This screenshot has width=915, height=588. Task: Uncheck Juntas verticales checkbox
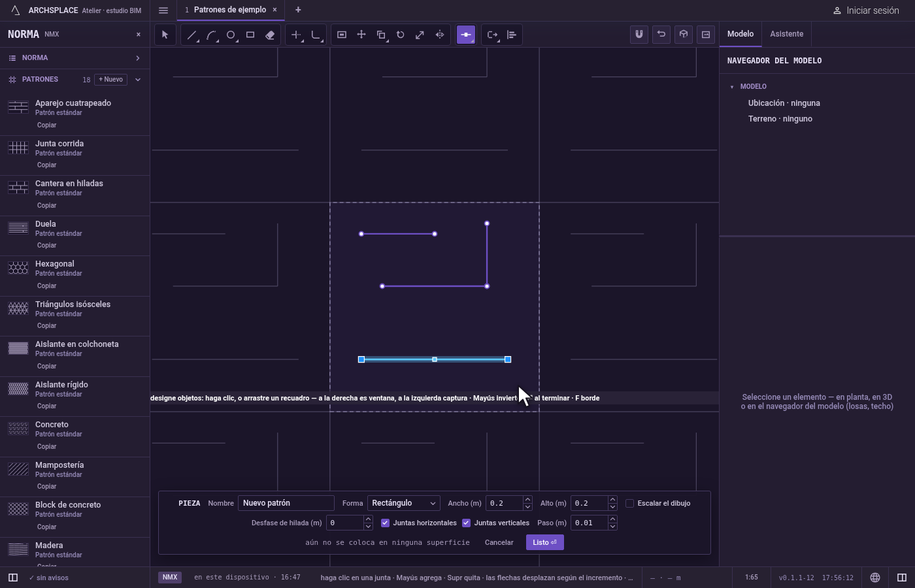tap(466, 523)
